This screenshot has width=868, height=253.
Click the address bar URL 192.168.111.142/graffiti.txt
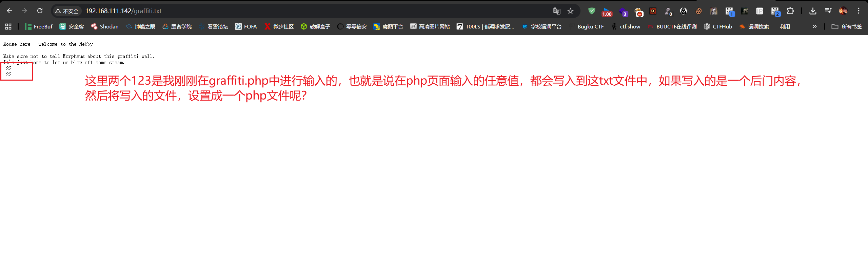tap(123, 11)
